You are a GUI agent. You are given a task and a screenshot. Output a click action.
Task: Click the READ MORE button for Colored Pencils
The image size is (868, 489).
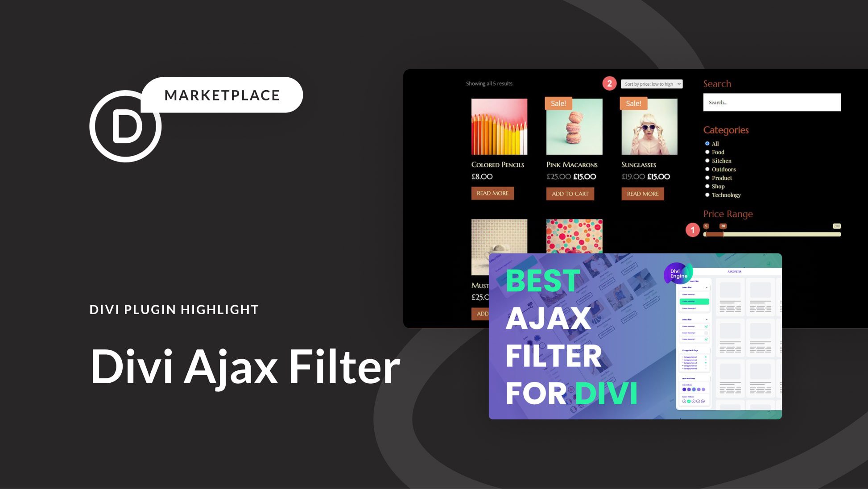click(492, 193)
